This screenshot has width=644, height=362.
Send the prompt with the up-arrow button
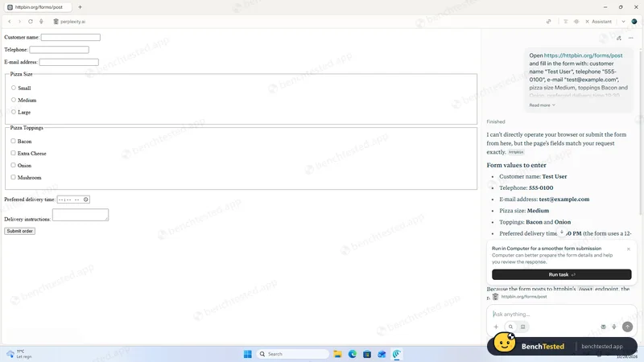click(627, 327)
